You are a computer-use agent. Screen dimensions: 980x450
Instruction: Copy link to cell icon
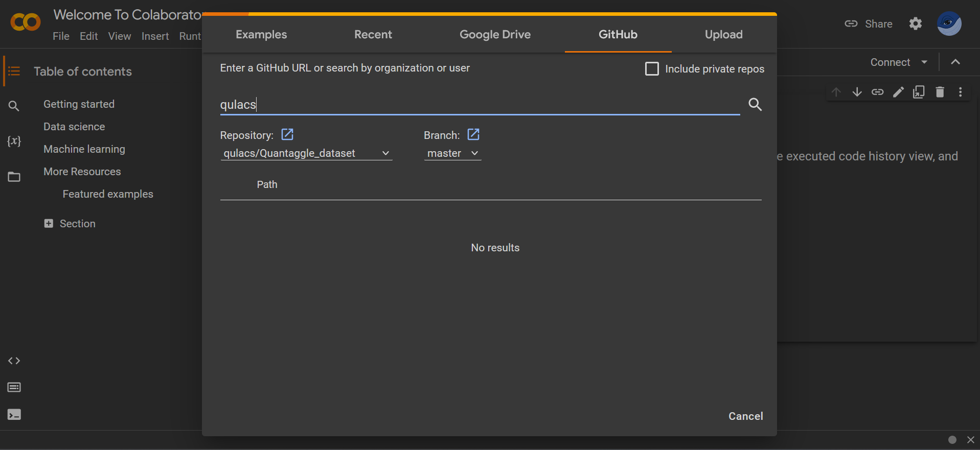coord(878,92)
